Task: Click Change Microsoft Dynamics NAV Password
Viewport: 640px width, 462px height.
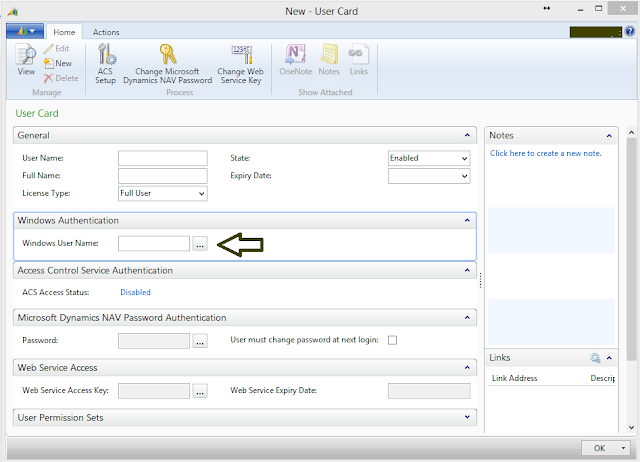Action: coord(167,64)
